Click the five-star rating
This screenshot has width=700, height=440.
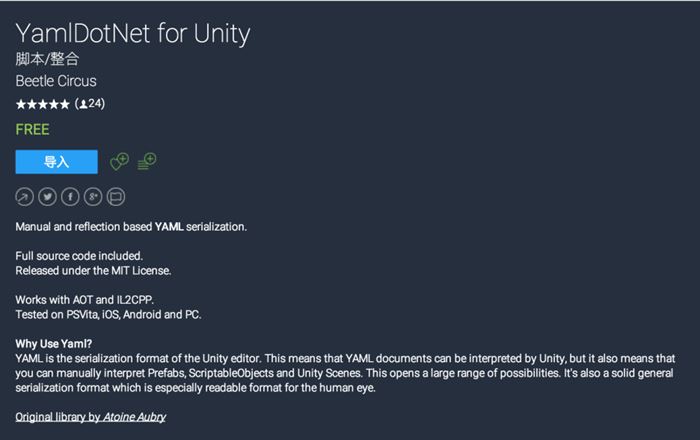point(42,104)
